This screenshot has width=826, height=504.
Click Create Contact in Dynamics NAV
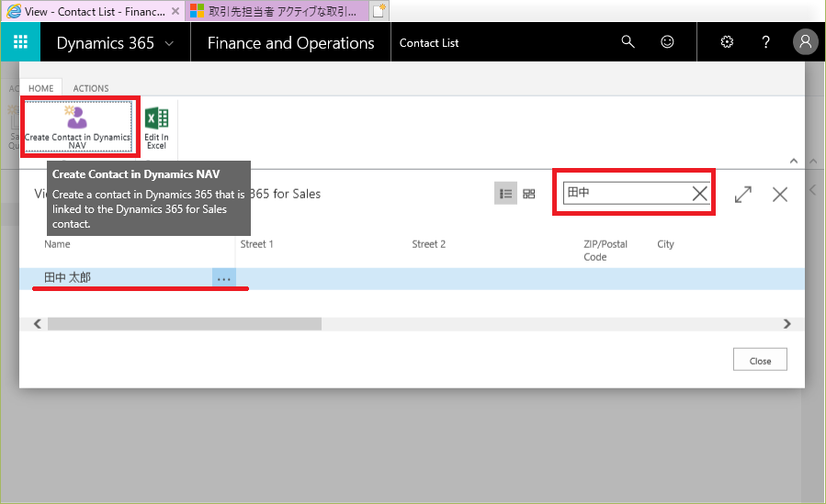point(78,127)
